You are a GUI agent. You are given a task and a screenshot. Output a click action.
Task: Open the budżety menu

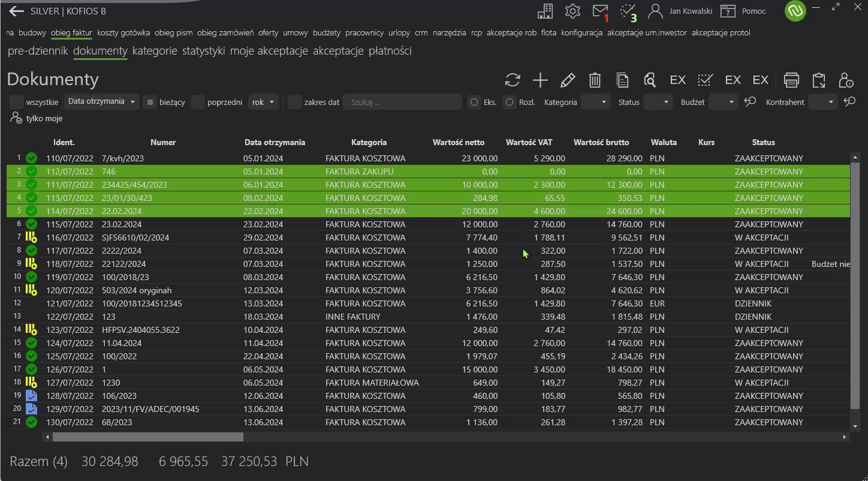(327, 32)
